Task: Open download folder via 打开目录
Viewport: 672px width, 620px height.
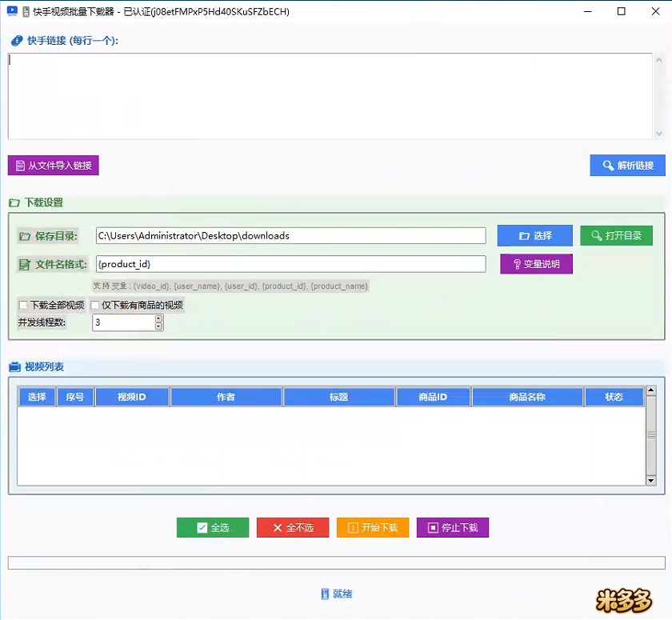Action: click(616, 235)
